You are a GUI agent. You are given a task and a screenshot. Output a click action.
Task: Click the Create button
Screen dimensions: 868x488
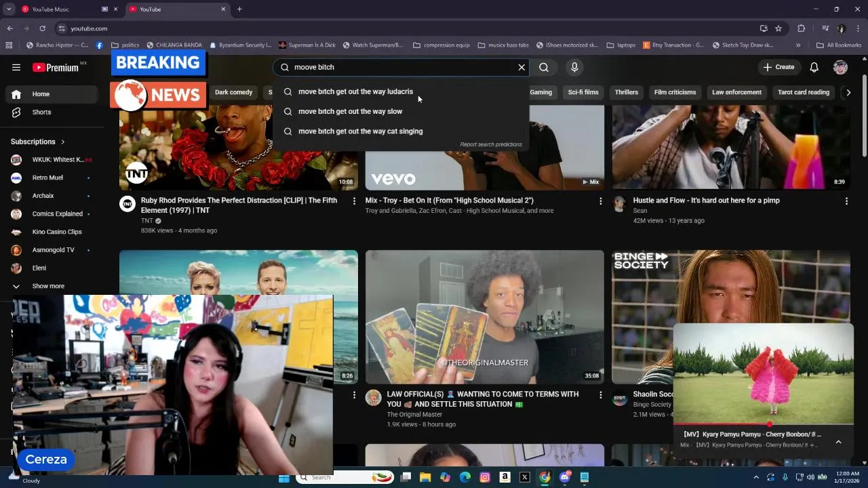(x=778, y=67)
